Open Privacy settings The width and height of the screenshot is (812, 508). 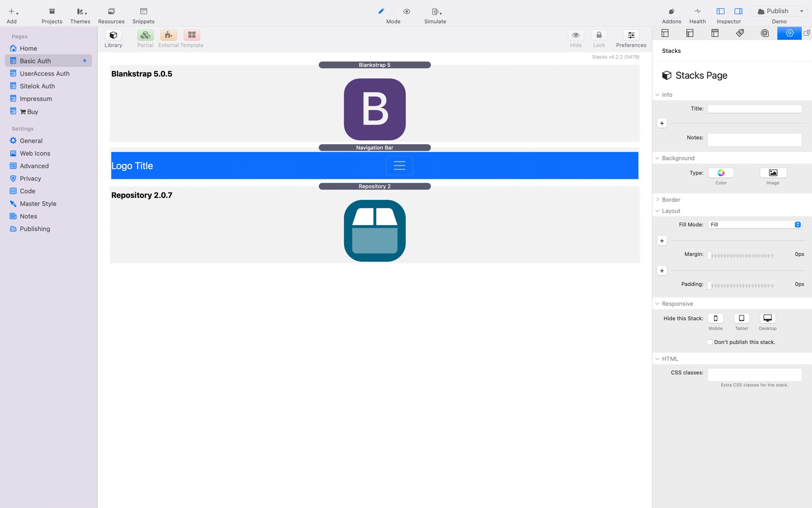[x=48, y=179]
